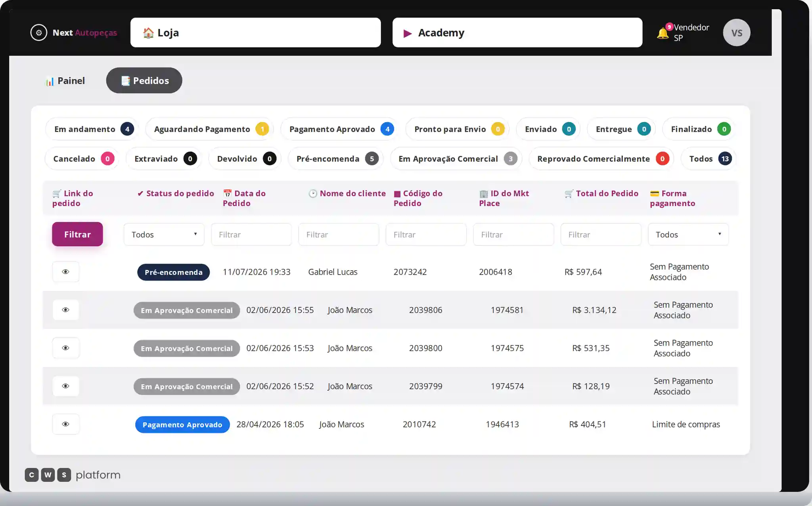The width and height of the screenshot is (812, 506).
Task: Select Em Aprovação Comercial filter chip
Action: (456, 159)
